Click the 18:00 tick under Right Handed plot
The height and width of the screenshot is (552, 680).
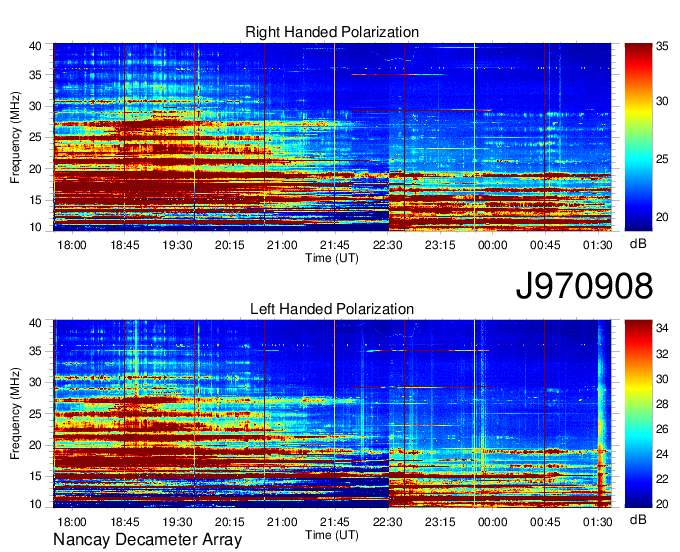coord(72,245)
